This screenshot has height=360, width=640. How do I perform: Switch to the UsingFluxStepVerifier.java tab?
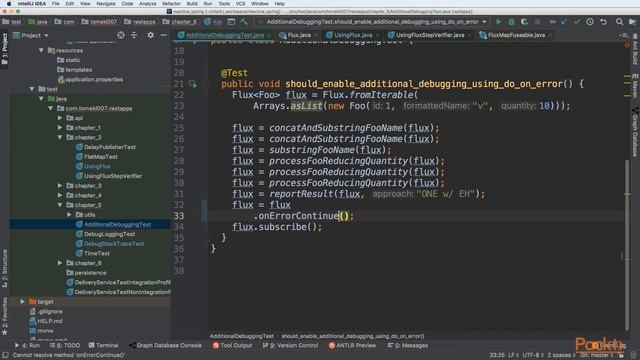point(429,36)
